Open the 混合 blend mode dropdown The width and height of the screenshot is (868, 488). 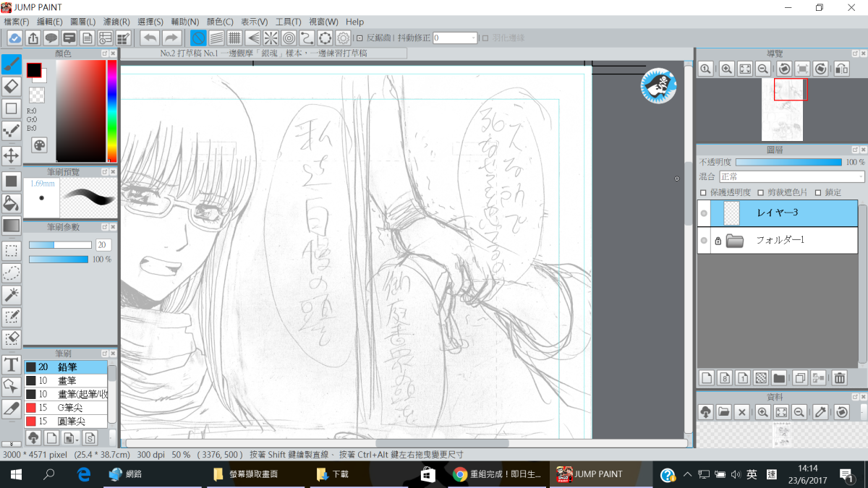pyautogui.click(x=791, y=177)
